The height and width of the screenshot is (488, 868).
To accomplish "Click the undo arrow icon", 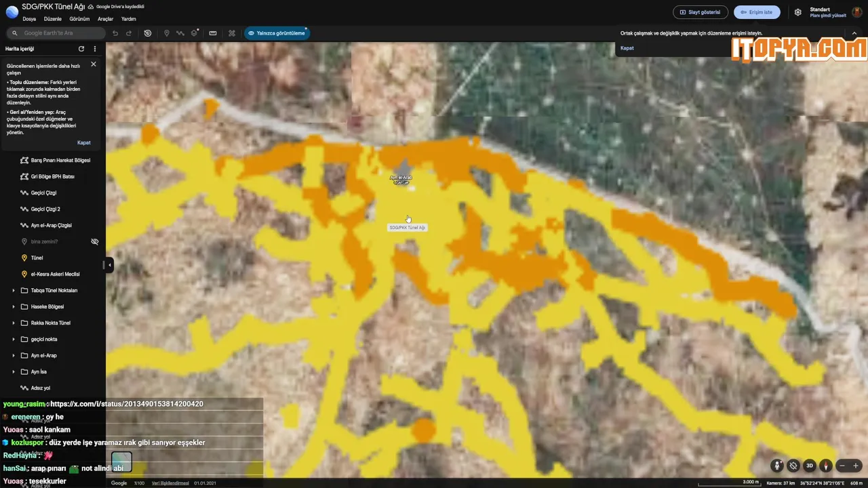I will tap(115, 33).
